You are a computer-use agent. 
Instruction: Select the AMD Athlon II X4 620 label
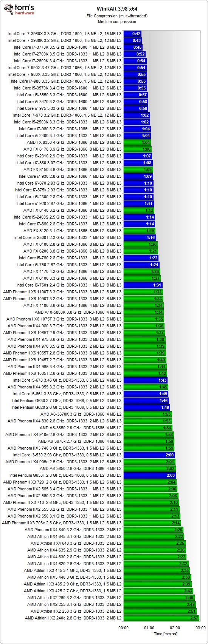pos(75,564)
